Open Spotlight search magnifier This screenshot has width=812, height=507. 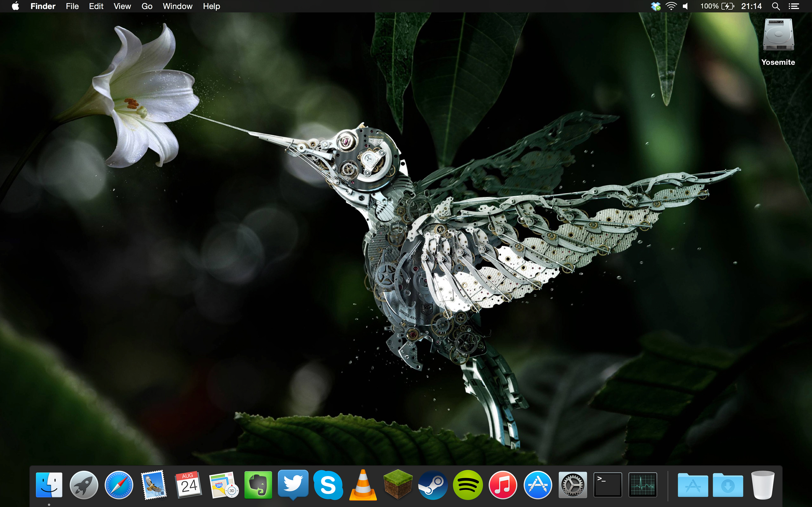pyautogui.click(x=776, y=6)
